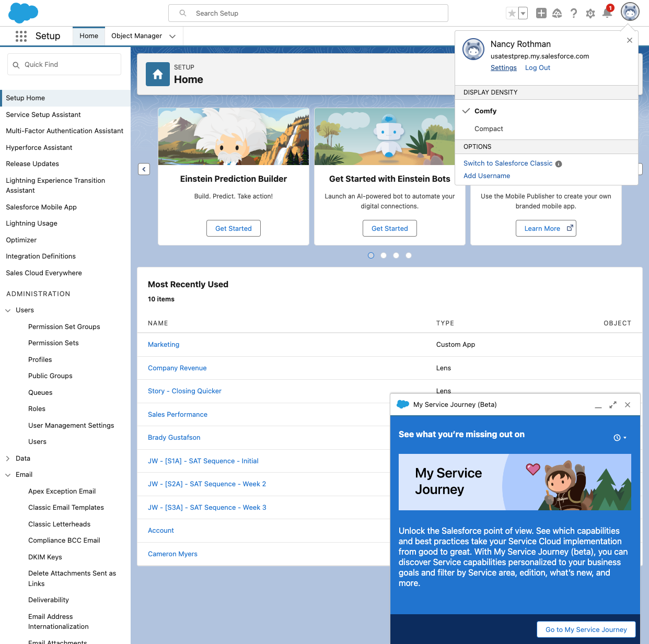This screenshot has height=644, width=649.
Task: Click the Log Out link
Action: coord(538,68)
